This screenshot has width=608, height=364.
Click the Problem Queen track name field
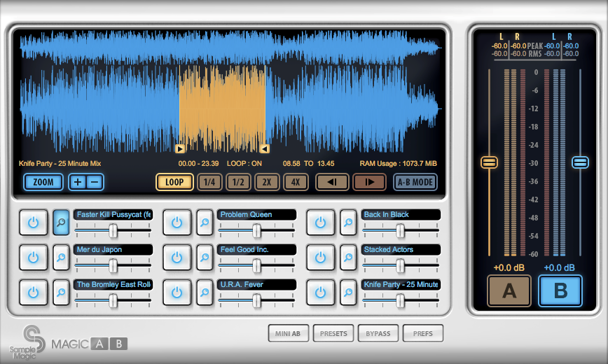click(x=256, y=214)
